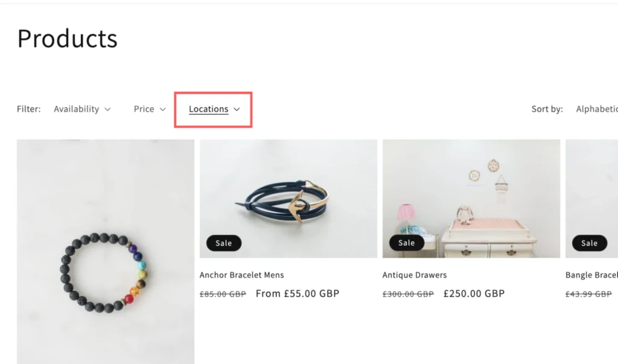Click the £250.00 GBP sale price
Image resolution: width=618 pixels, height=364 pixels.
pyautogui.click(x=474, y=294)
